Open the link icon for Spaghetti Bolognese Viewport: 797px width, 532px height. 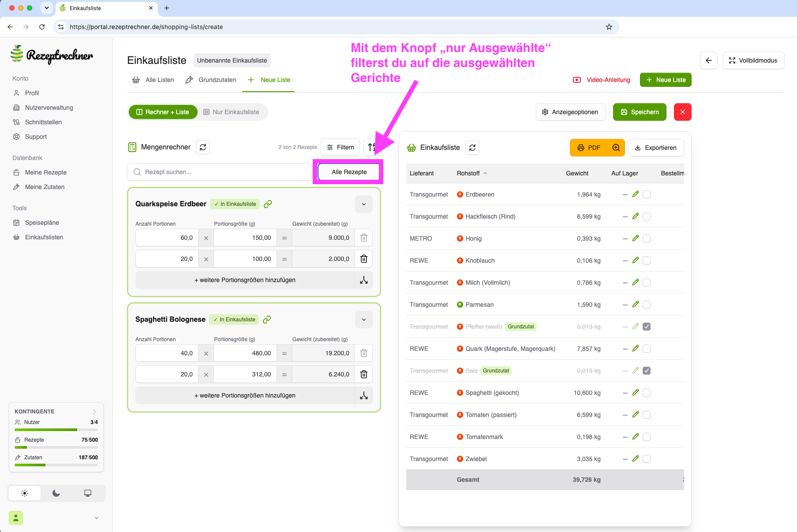pyautogui.click(x=267, y=319)
